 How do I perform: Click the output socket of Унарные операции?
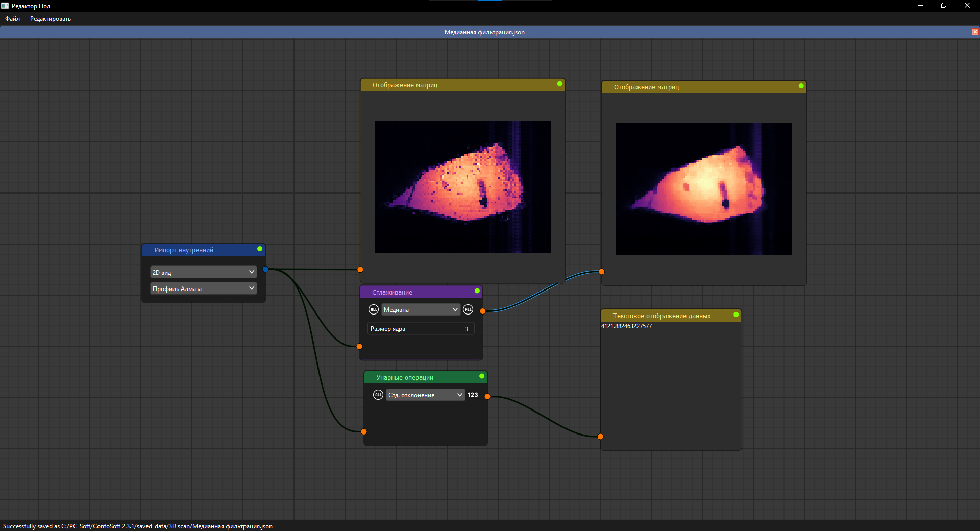pyautogui.click(x=487, y=396)
